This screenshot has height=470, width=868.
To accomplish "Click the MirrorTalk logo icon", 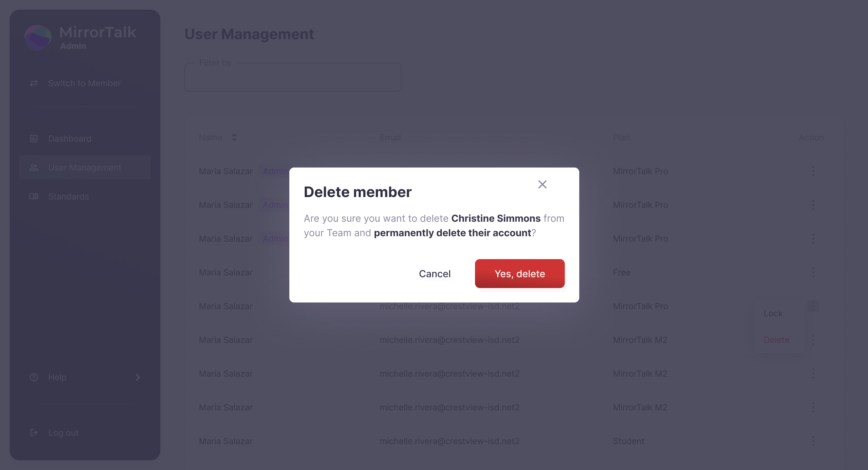I will (x=38, y=38).
